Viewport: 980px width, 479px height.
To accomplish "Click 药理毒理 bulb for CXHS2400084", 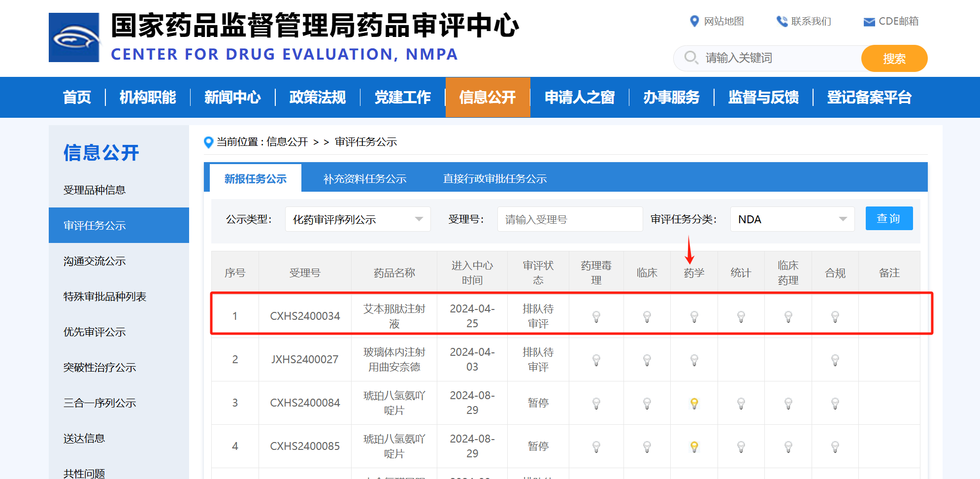I will 596,403.
